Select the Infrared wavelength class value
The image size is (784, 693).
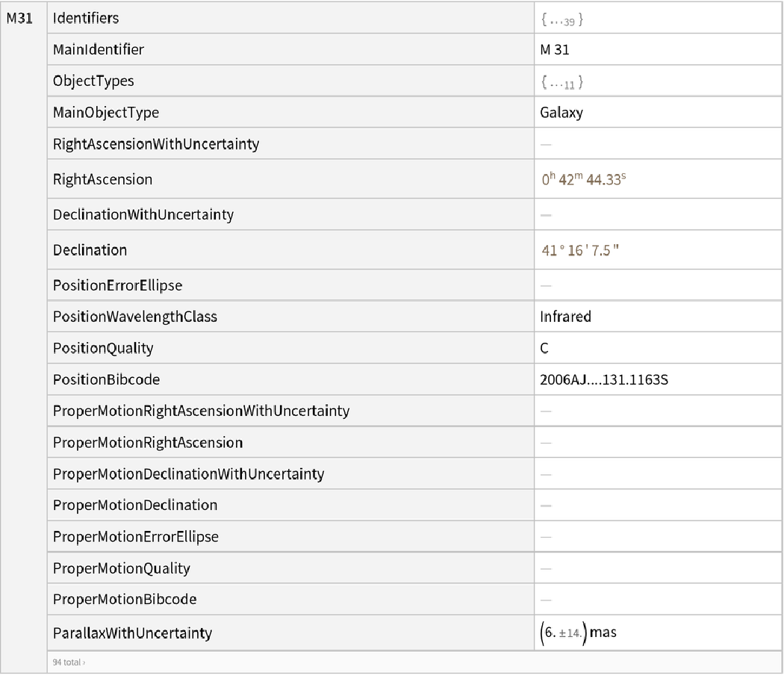click(565, 317)
